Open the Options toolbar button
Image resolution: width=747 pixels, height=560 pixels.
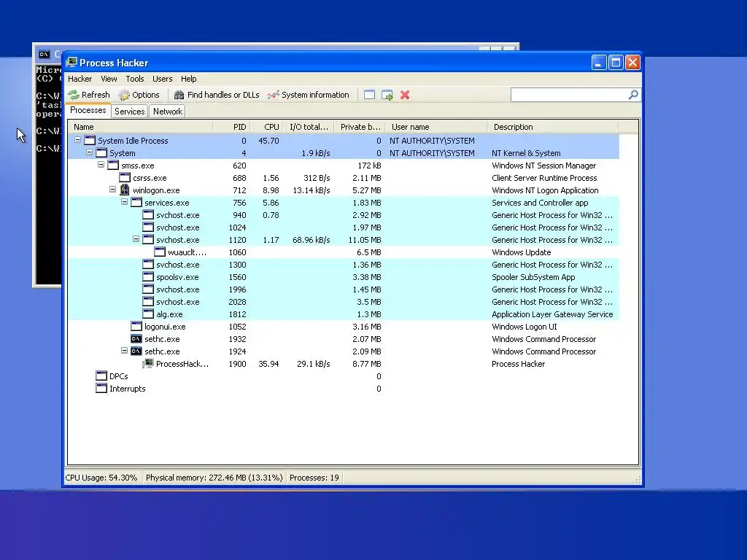pos(139,95)
